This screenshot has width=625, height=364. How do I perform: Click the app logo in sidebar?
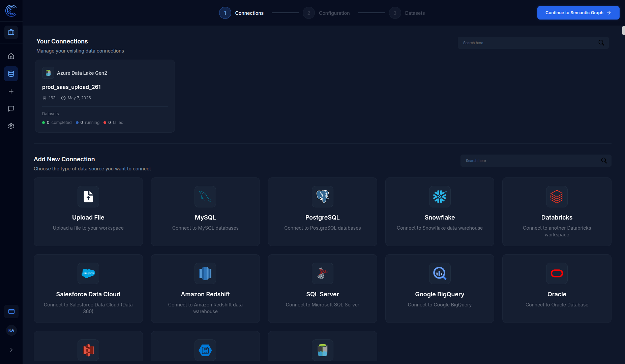click(11, 11)
